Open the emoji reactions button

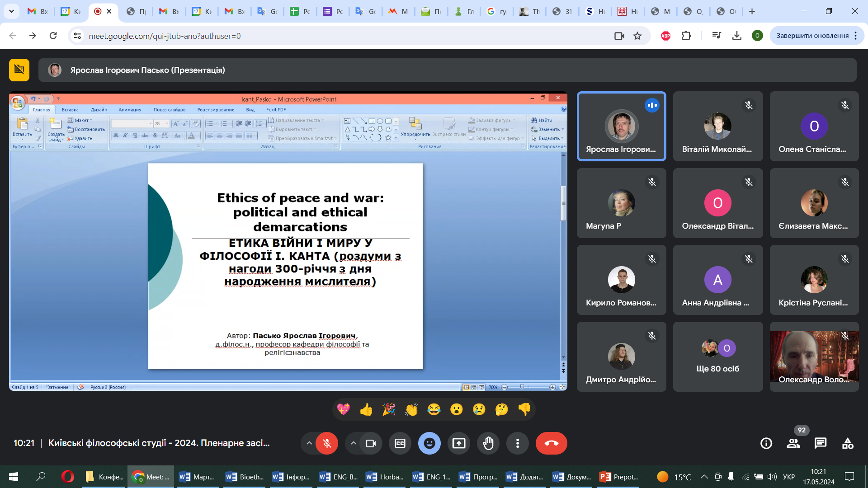tap(429, 443)
